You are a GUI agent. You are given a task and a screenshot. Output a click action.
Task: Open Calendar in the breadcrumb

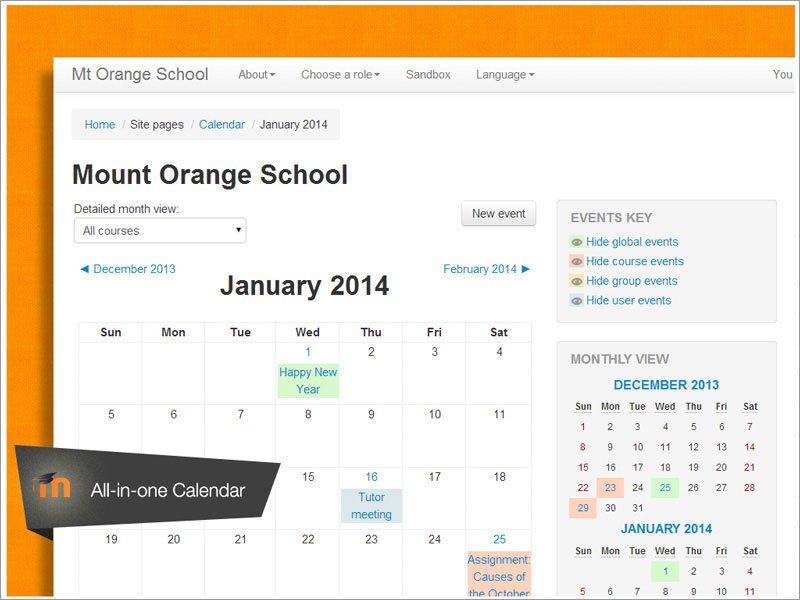[x=222, y=124]
